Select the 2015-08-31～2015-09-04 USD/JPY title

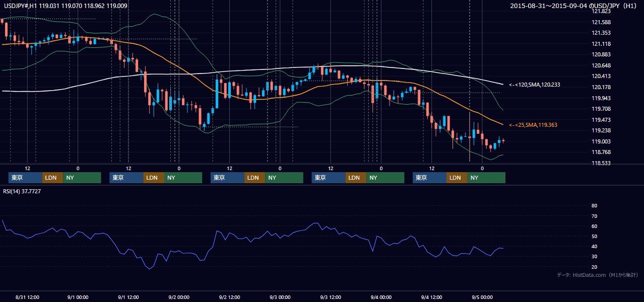[x=573, y=6]
